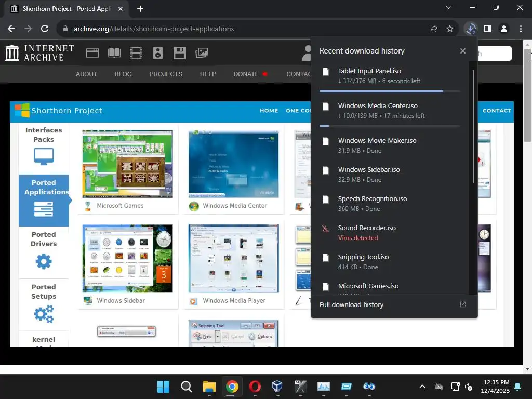The image size is (532, 399).
Task: Click CONTACT in Shorthorn Project menu
Action: (497, 111)
